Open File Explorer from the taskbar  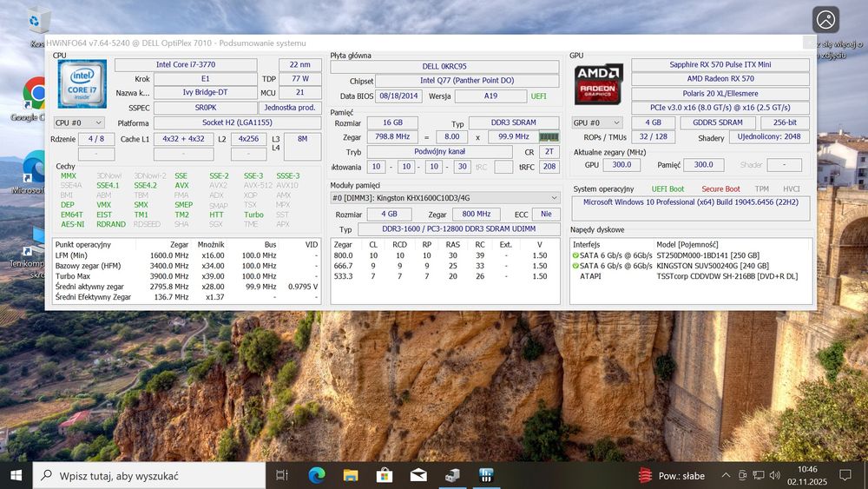[351, 475]
